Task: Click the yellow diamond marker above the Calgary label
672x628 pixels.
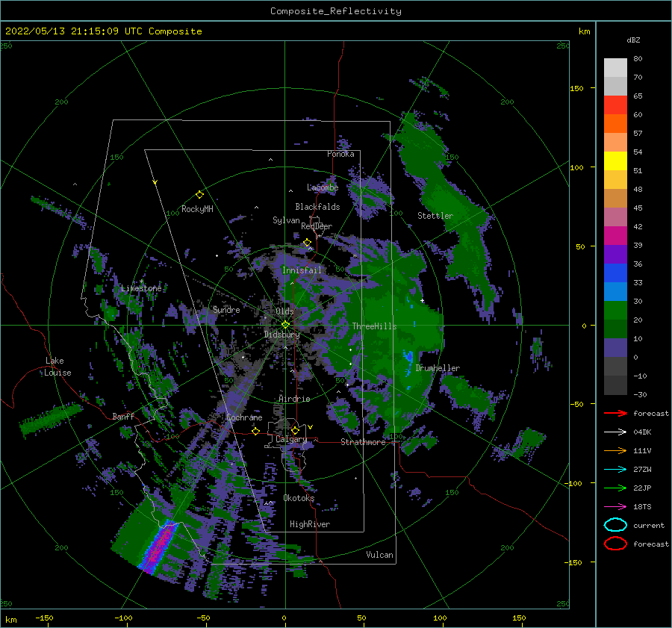Action: pos(295,430)
